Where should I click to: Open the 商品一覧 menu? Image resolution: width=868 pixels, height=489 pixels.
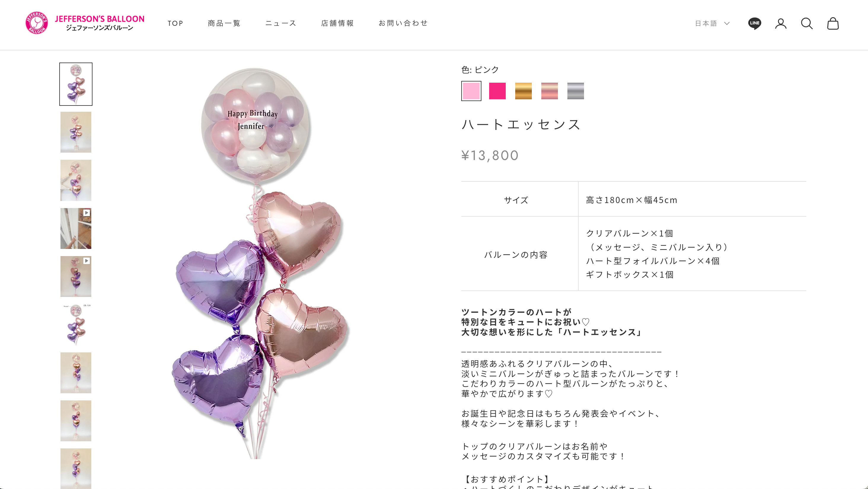224,23
